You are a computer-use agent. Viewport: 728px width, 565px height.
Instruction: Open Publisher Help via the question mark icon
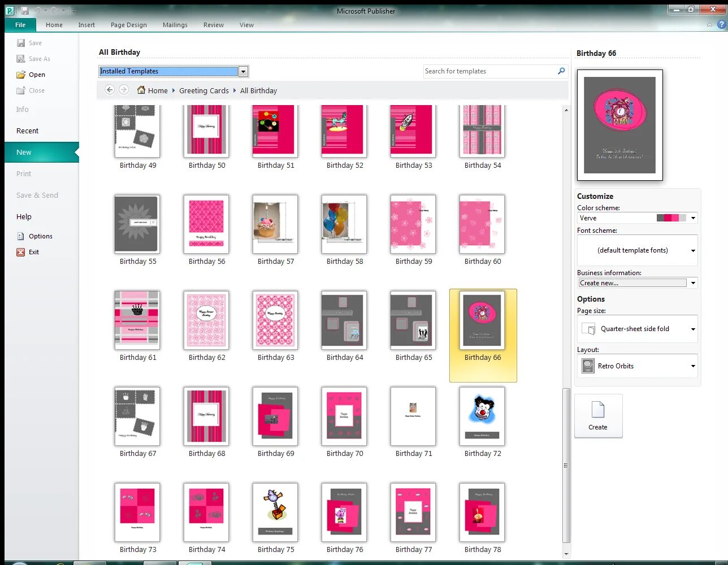point(722,25)
